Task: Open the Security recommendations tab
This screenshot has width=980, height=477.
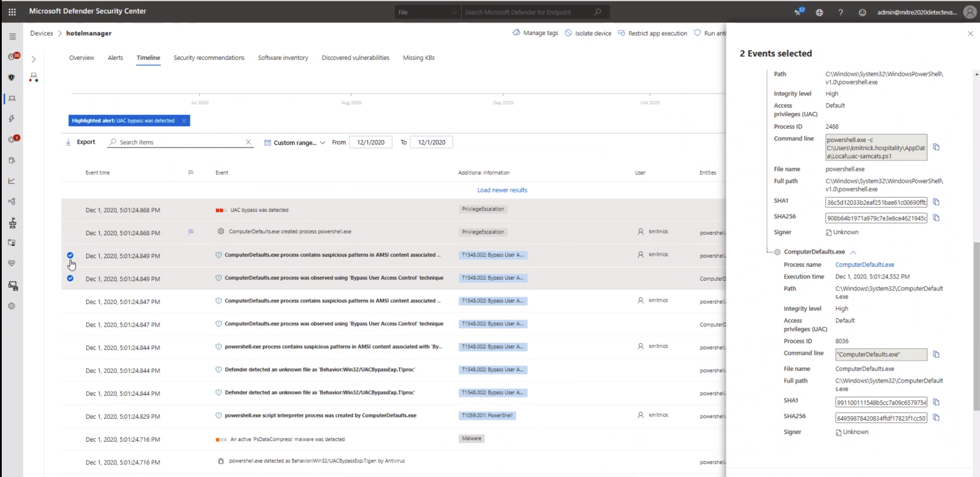Action: tap(209, 58)
